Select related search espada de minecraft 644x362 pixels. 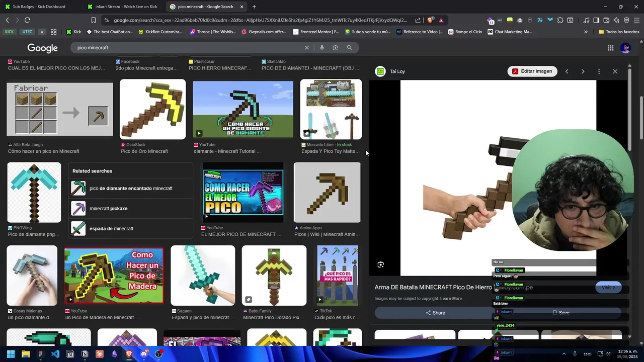131,229
